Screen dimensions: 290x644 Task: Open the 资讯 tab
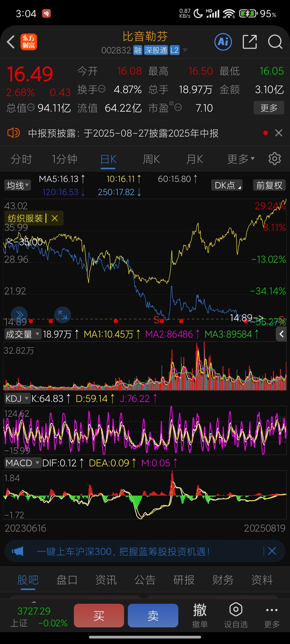tap(106, 580)
